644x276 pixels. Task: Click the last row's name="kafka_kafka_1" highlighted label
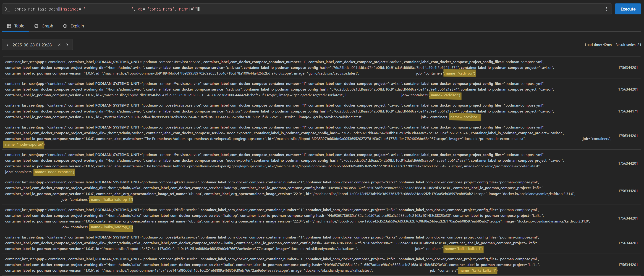[x=478, y=271]
